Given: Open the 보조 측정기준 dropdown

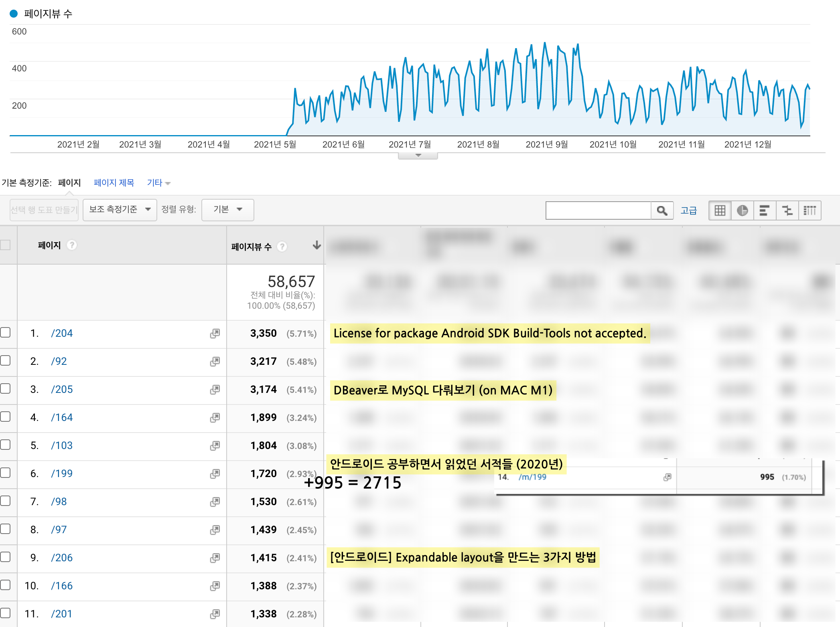Looking at the screenshot, I should point(120,210).
